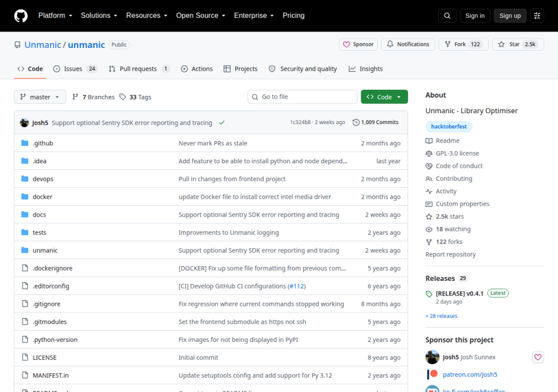Open the .gitignore file
Screen dimensions: 558x392
[46, 304]
